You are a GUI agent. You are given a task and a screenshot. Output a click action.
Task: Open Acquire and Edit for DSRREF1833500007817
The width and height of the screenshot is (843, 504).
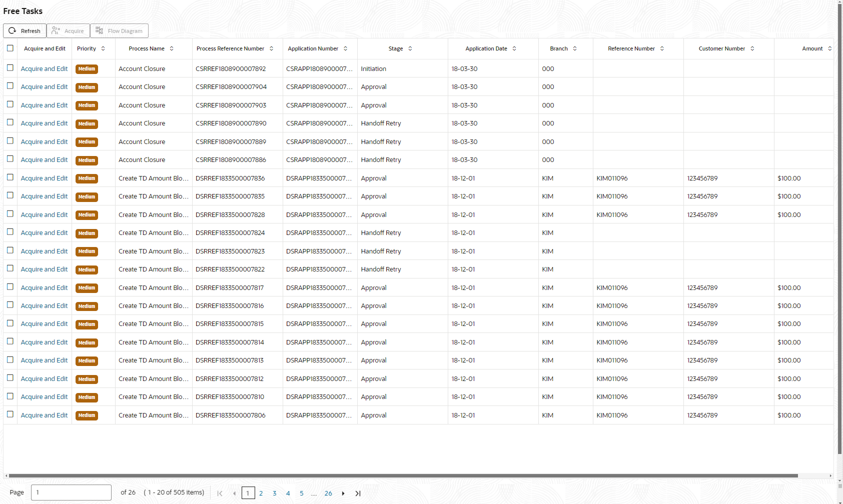coord(44,288)
